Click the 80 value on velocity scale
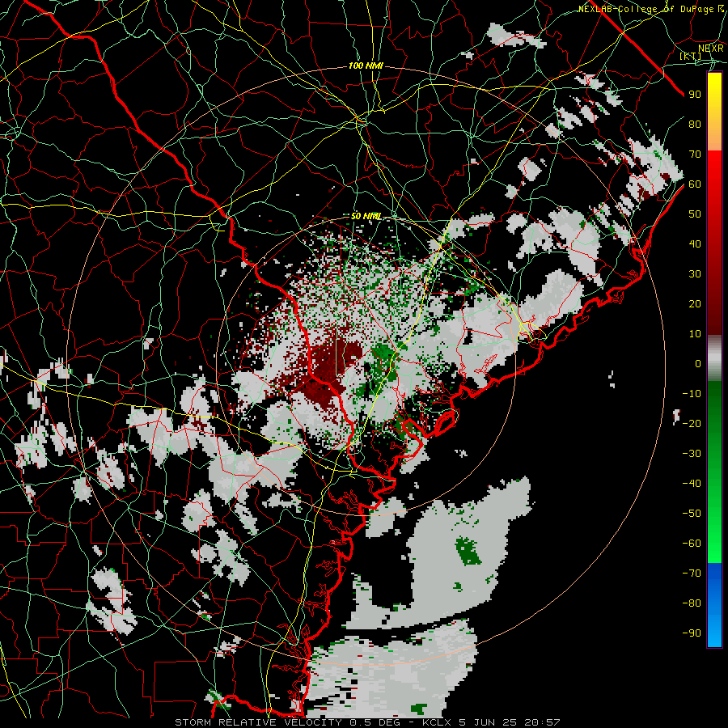 [x=695, y=124]
